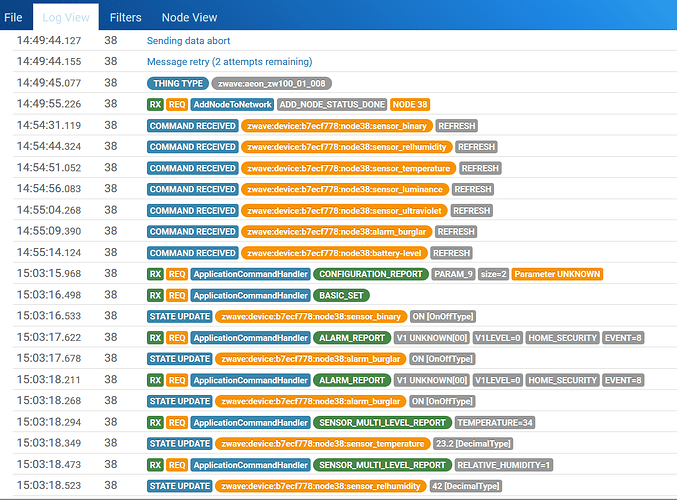Screen dimensions: 677x500
Task: Click the orange NODE 38 tag
Action: 410,104
